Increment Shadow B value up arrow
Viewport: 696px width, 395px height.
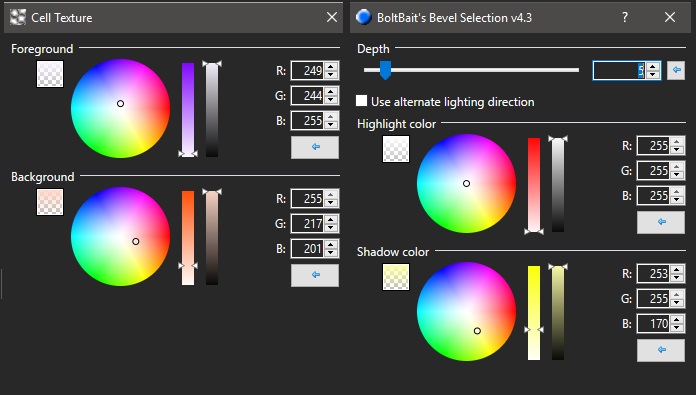coord(677,320)
